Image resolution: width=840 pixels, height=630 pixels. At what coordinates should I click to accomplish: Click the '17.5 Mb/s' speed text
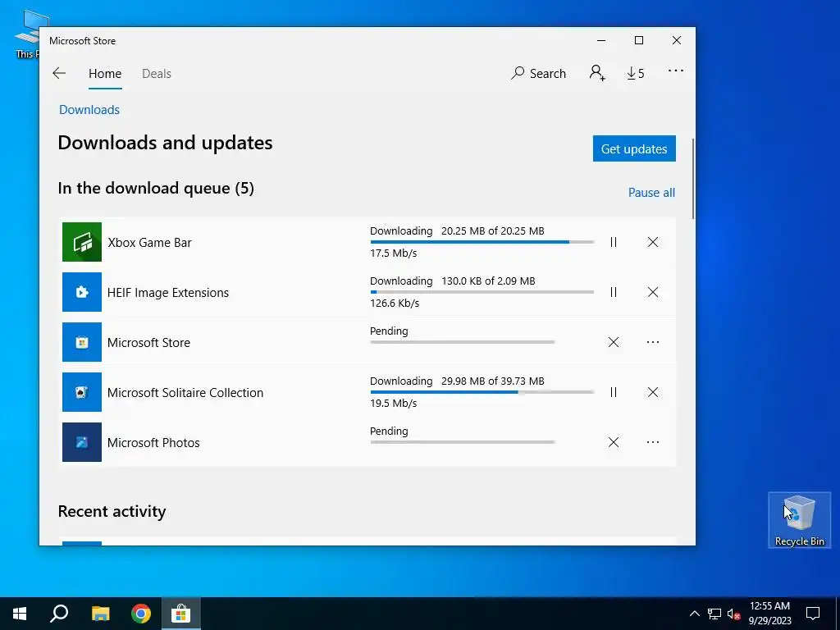tap(393, 253)
